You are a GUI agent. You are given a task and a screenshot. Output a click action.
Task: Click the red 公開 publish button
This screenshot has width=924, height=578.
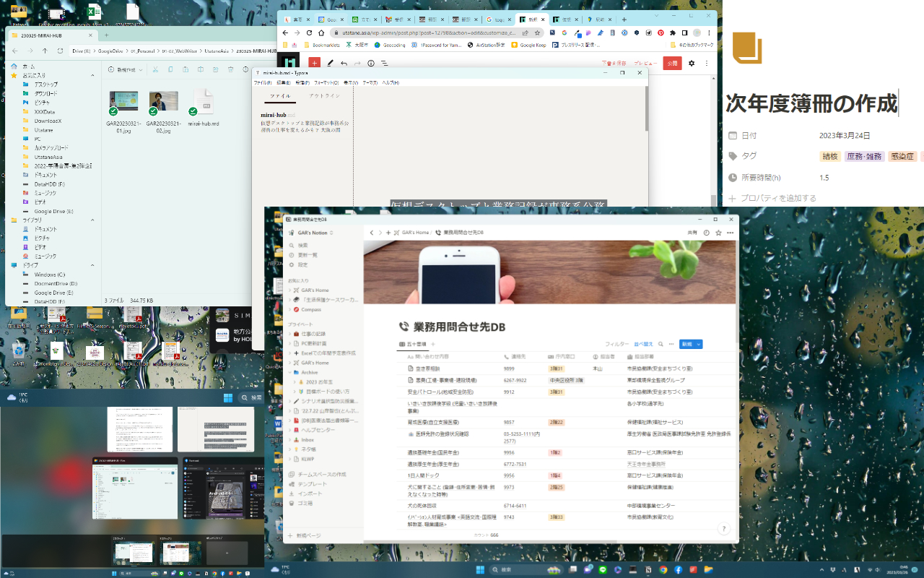[x=672, y=63]
